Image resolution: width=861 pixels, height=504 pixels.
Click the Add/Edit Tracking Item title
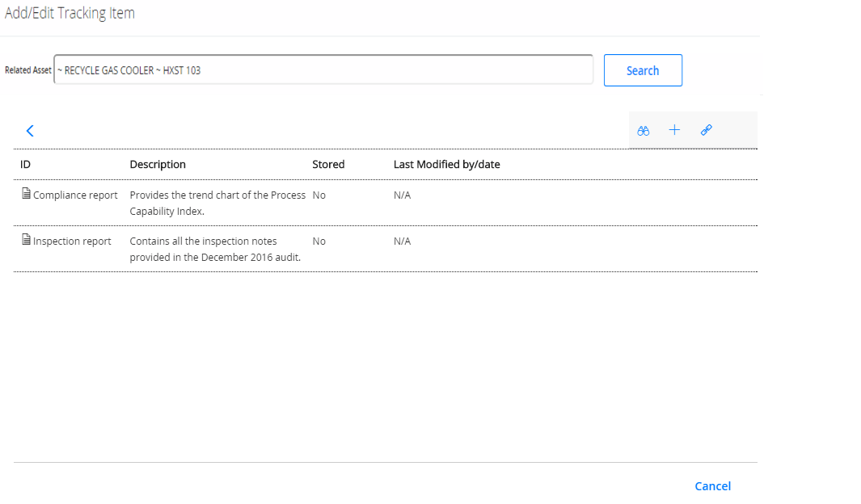70,13
